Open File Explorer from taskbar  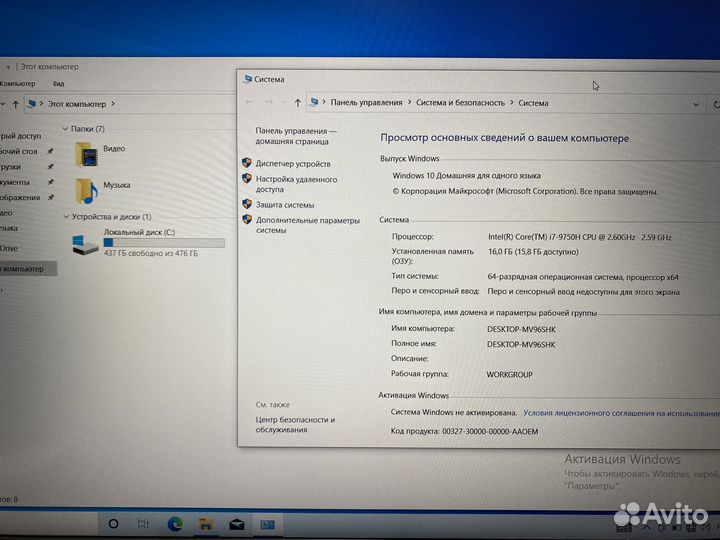point(206,524)
